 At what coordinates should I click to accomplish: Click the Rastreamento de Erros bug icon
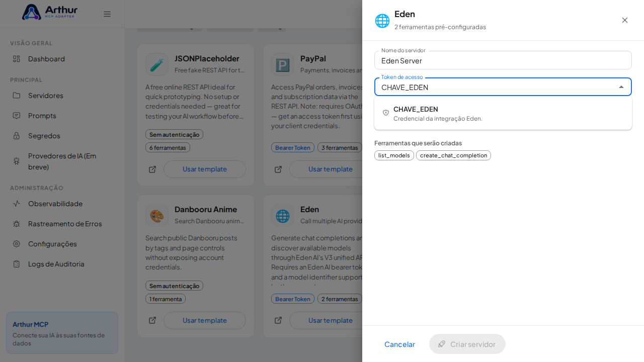pos(17,224)
